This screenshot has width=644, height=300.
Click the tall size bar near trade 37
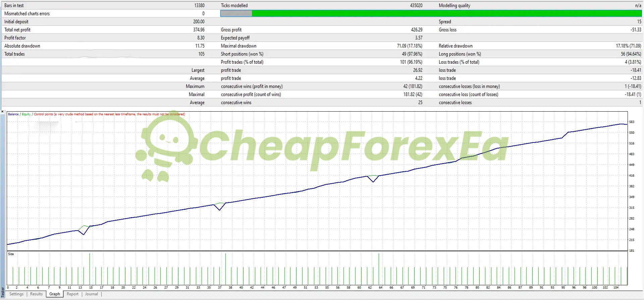click(x=225, y=269)
